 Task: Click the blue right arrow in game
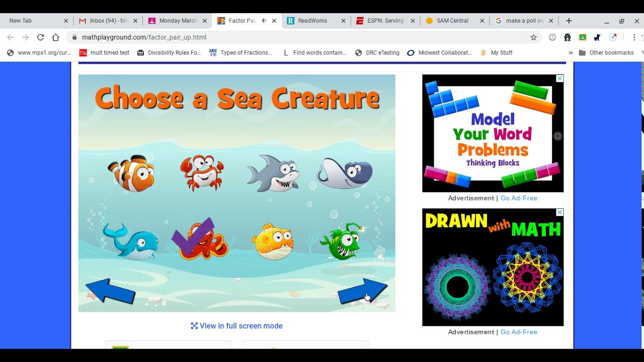point(362,292)
